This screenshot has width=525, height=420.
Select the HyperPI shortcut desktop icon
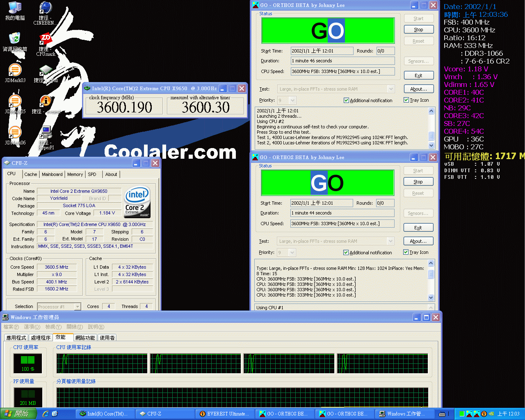pyautogui.click(x=45, y=138)
